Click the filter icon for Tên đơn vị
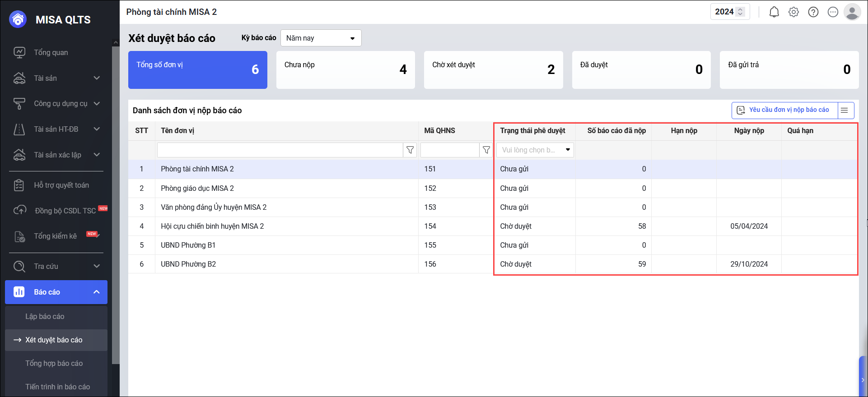Viewport: 868px width, 397px height. (410, 150)
